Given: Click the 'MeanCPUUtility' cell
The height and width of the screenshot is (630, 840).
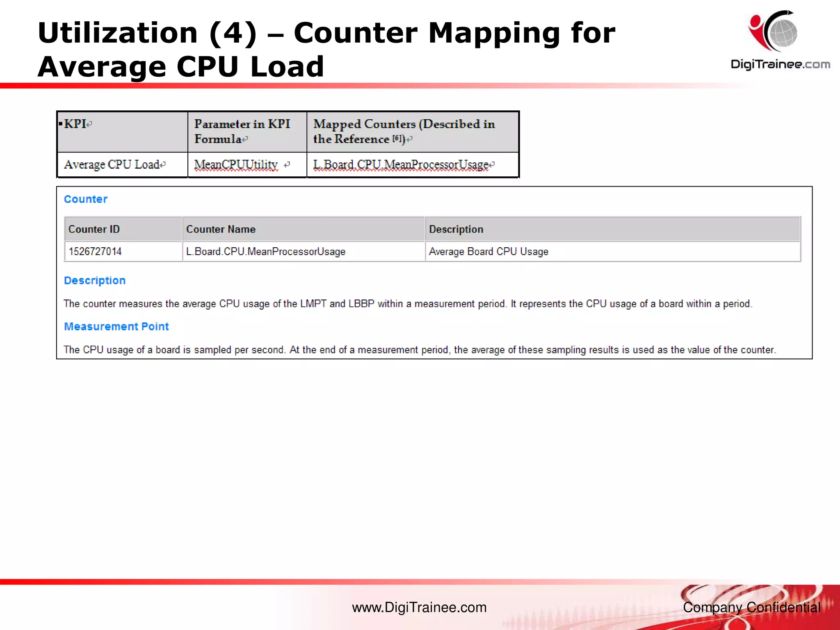Looking at the screenshot, I should click(x=247, y=165).
